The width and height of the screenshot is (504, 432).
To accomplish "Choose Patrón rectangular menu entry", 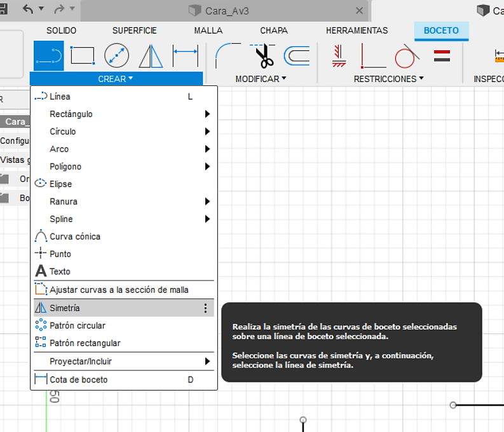I will click(x=124, y=343).
